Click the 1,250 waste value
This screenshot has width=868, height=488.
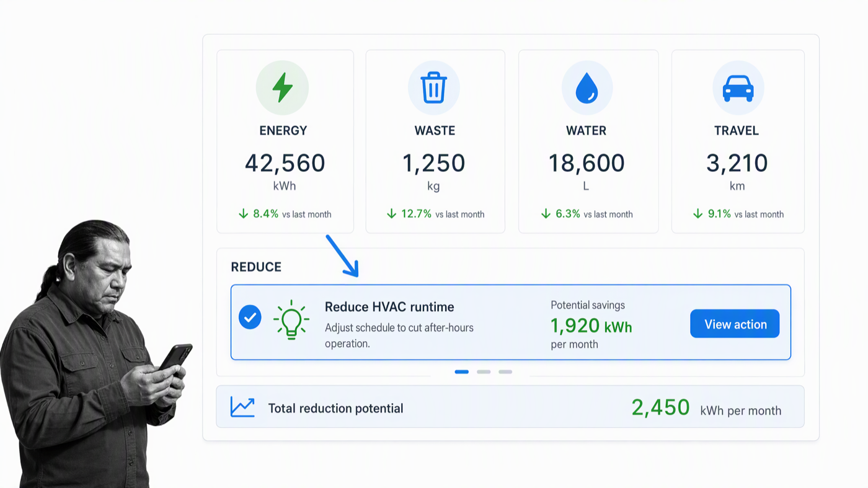[x=433, y=163]
